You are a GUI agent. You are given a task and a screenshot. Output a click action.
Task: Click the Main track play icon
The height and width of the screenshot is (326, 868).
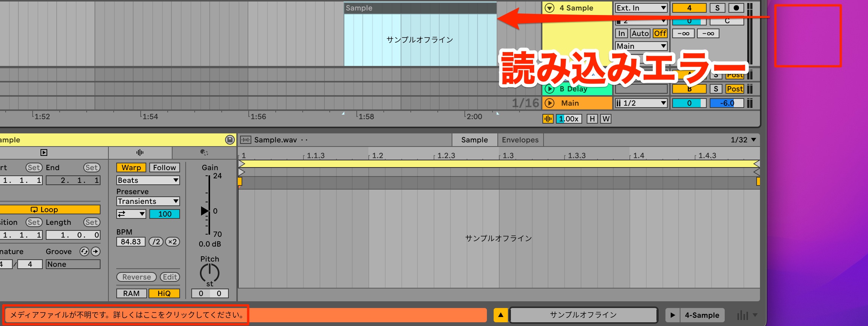tap(550, 103)
